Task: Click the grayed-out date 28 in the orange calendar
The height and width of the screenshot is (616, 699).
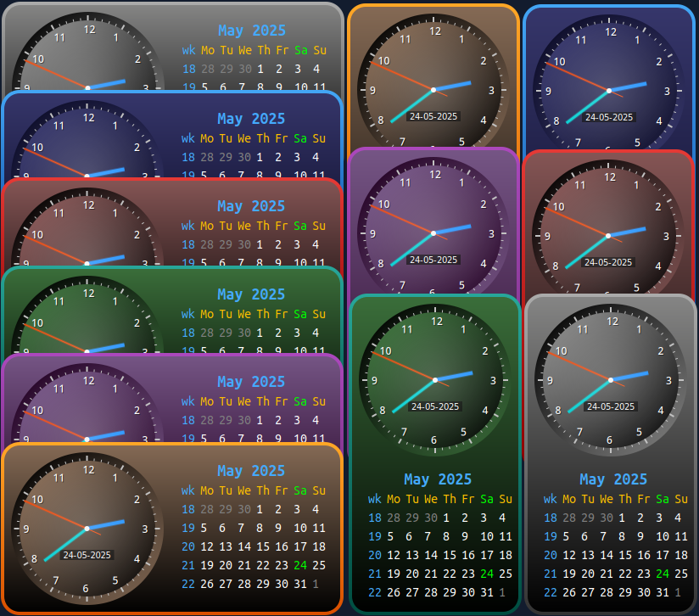Action: 207,510
